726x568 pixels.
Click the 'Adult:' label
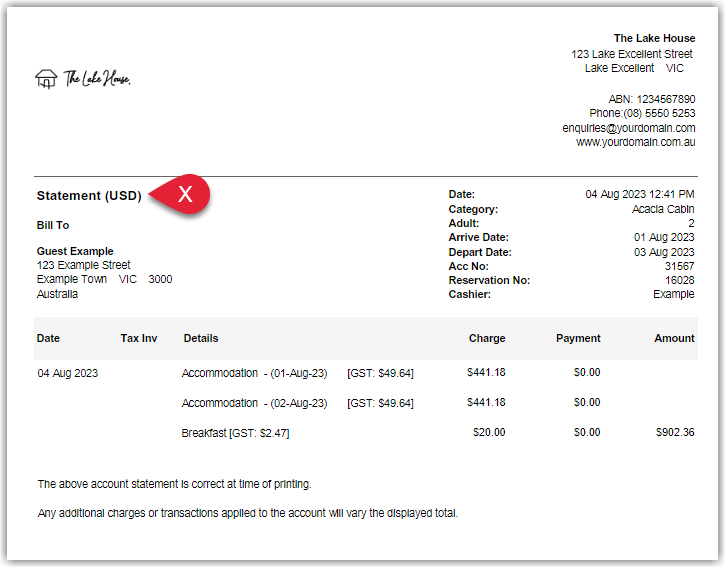pyautogui.click(x=463, y=224)
